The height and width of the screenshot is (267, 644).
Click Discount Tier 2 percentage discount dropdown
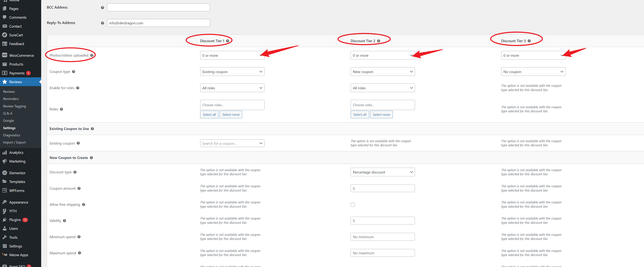pos(382,172)
